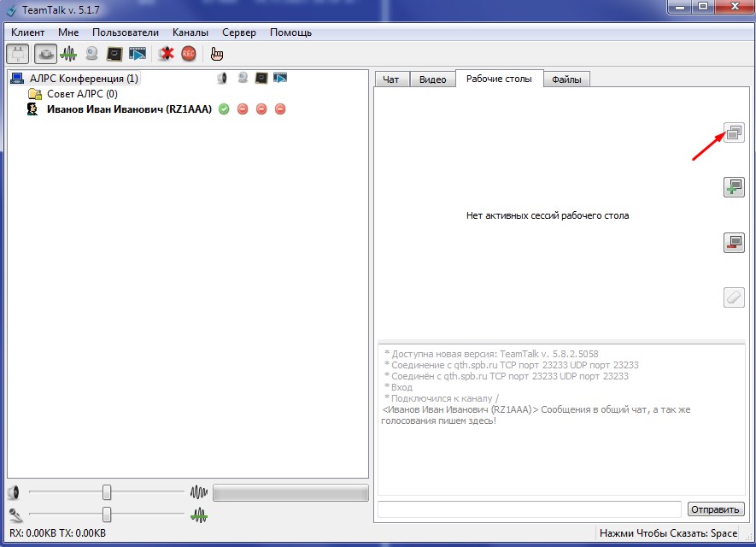This screenshot has width=756, height=547.
Task: Toggle push-to-talk button in toolbar
Action: tap(45, 54)
